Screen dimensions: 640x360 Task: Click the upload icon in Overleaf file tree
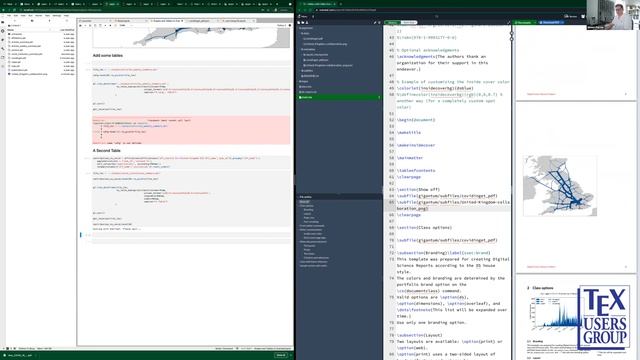[x=307, y=22]
